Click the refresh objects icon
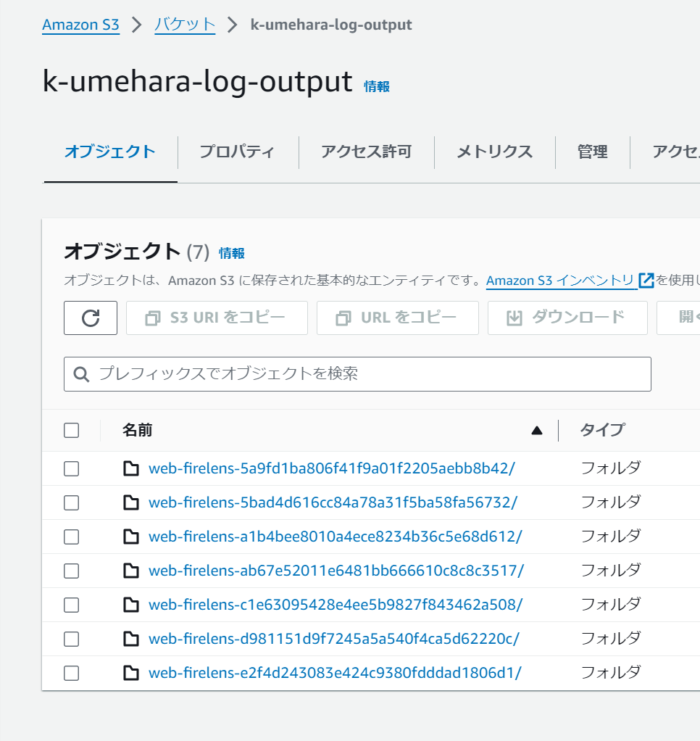The image size is (700, 741). click(x=90, y=318)
